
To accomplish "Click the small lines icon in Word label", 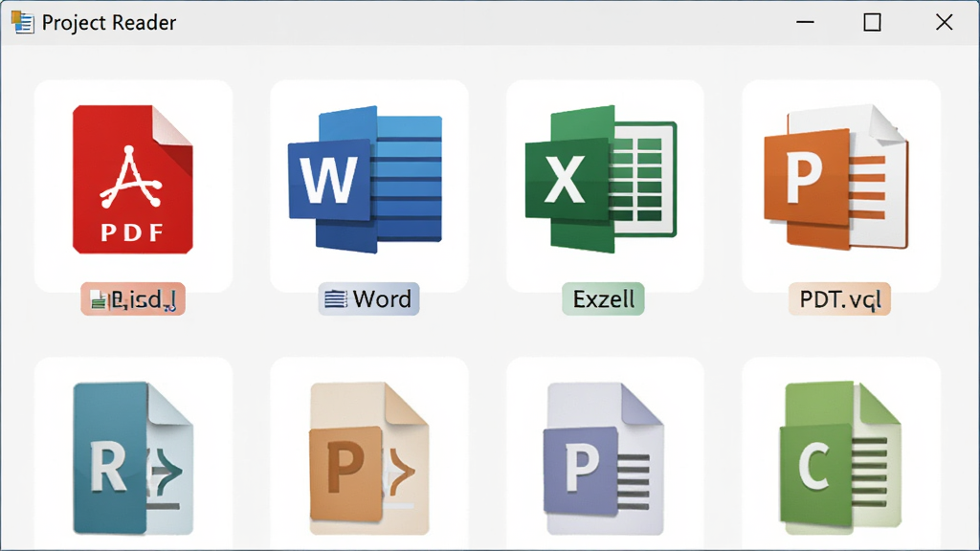I will tap(335, 299).
